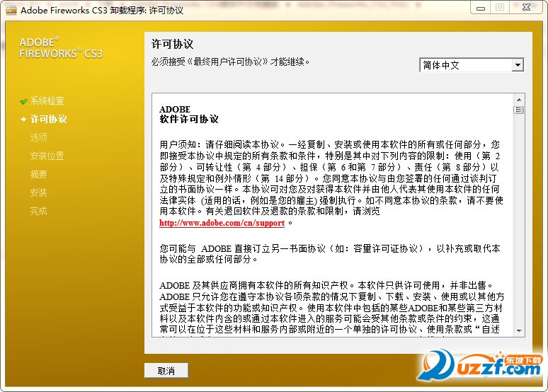Expand the language list with dropdown arrow
Viewport: 548px width, 392px height.
click(x=518, y=65)
